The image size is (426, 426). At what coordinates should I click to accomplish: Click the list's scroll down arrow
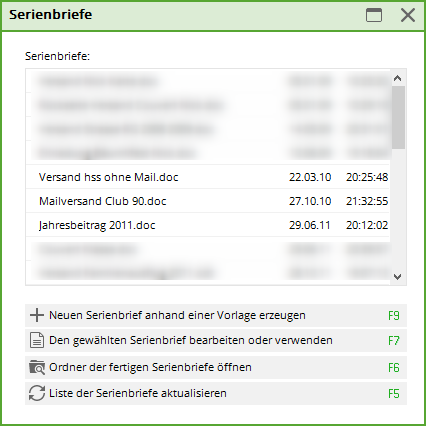[x=397, y=276]
